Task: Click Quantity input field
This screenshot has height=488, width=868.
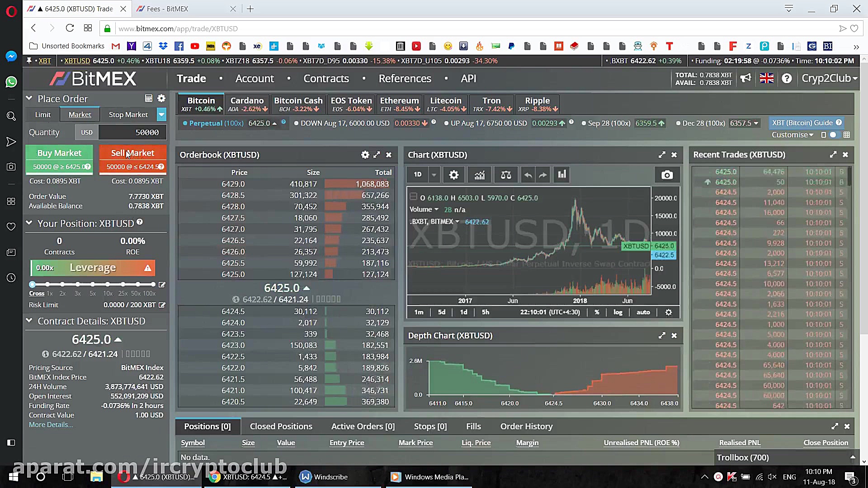Action: click(x=132, y=132)
